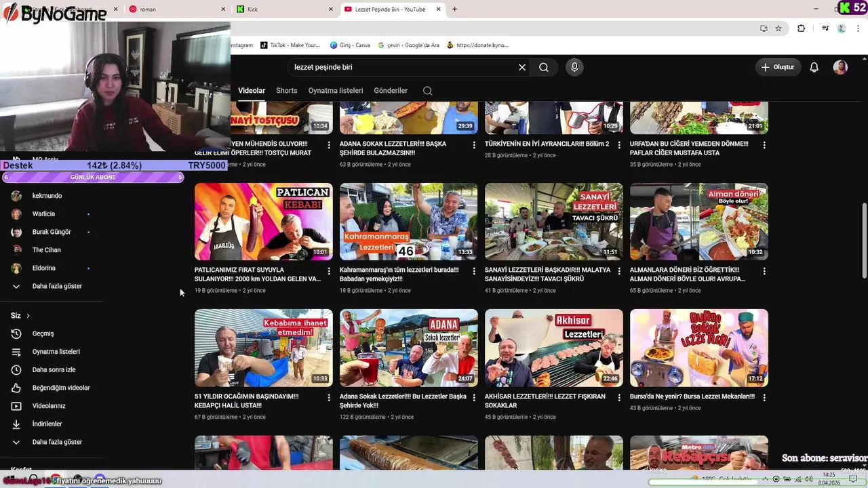Play the Alman döneri video thumbnail
Image resolution: width=868 pixels, height=488 pixels.
(x=698, y=222)
